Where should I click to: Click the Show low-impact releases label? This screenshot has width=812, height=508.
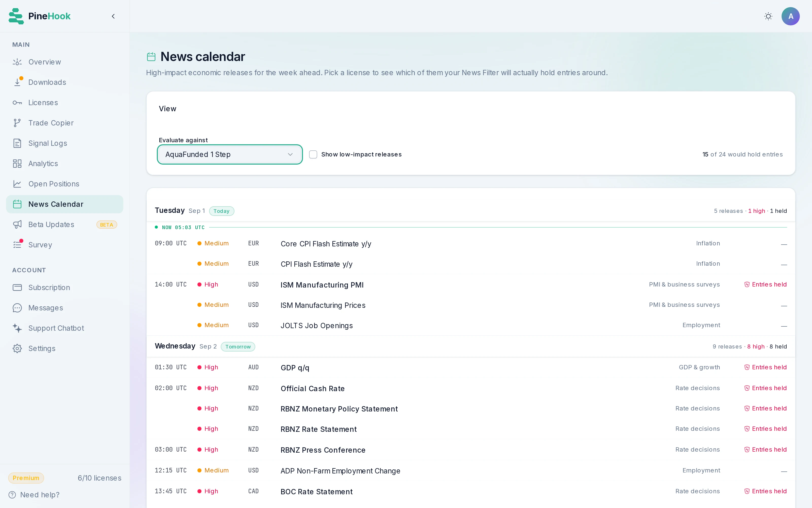click(x=361, y=154)
